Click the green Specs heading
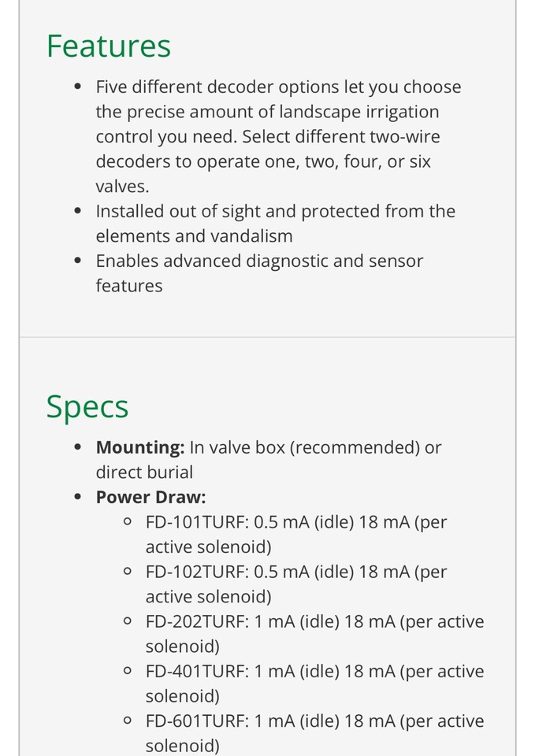Screen dimensions: 535x756 (x=87, y=406)
